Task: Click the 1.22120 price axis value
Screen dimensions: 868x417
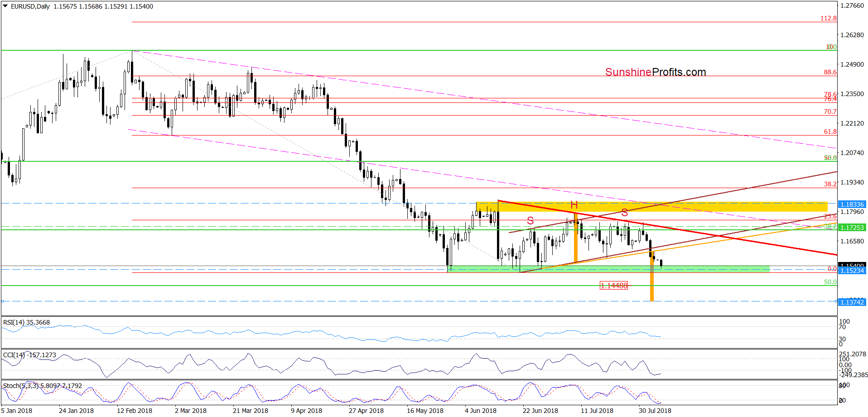Action: (x=852, y=123)
